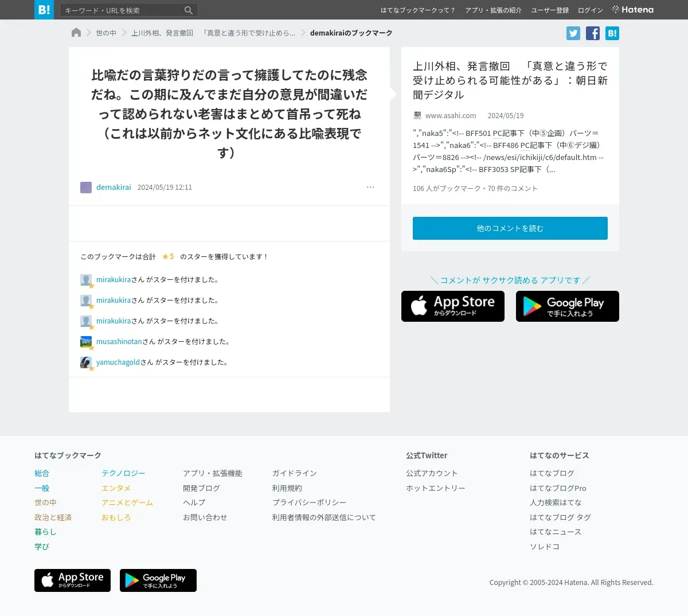Open ガイドライン footer link
Screen dimensions: 688x616
tap(294, 473)
